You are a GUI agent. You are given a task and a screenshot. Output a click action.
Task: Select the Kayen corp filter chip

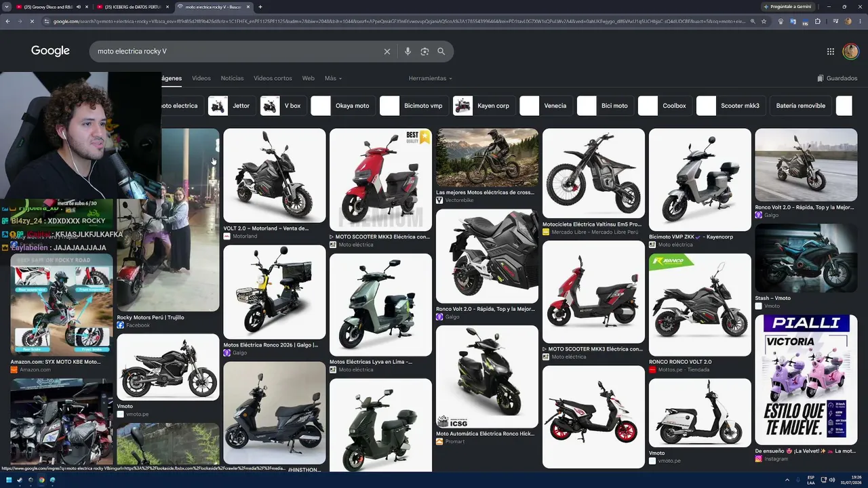(484, 106)
